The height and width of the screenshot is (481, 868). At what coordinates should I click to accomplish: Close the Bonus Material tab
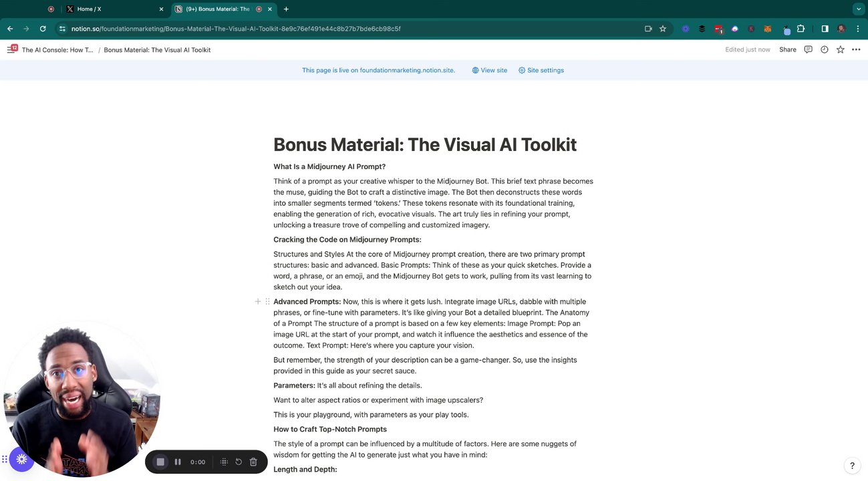(x=270, y=9)
